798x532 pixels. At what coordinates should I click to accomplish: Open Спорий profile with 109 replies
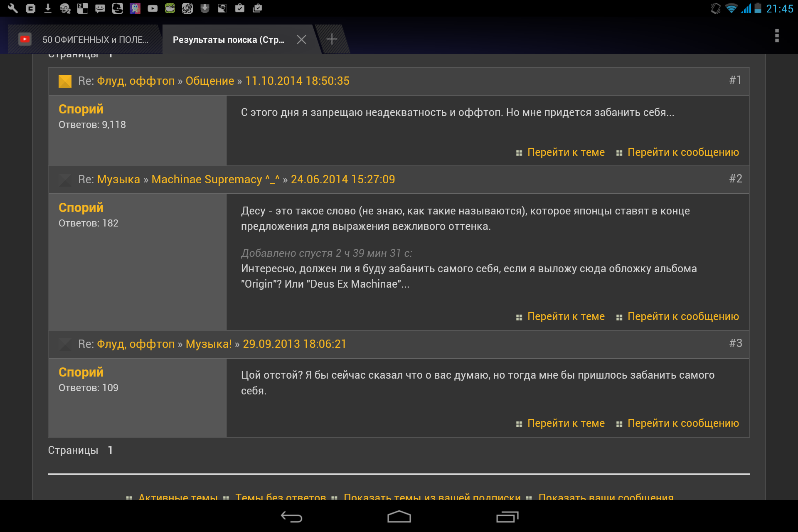point(81,372)
